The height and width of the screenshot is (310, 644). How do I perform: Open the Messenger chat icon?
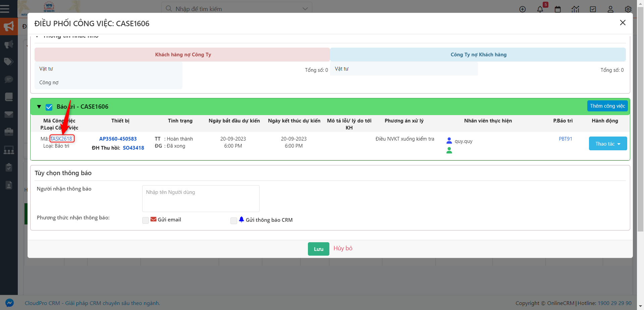9,303
